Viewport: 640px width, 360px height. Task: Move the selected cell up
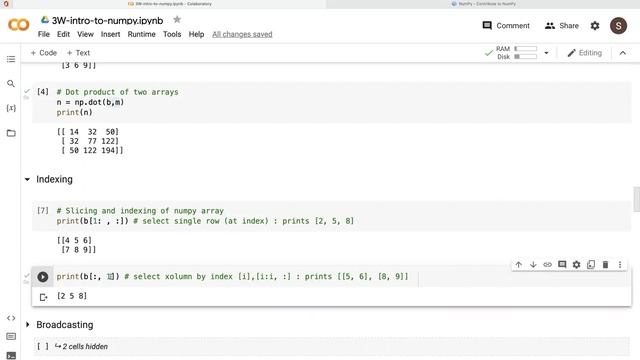pos(518,264)
